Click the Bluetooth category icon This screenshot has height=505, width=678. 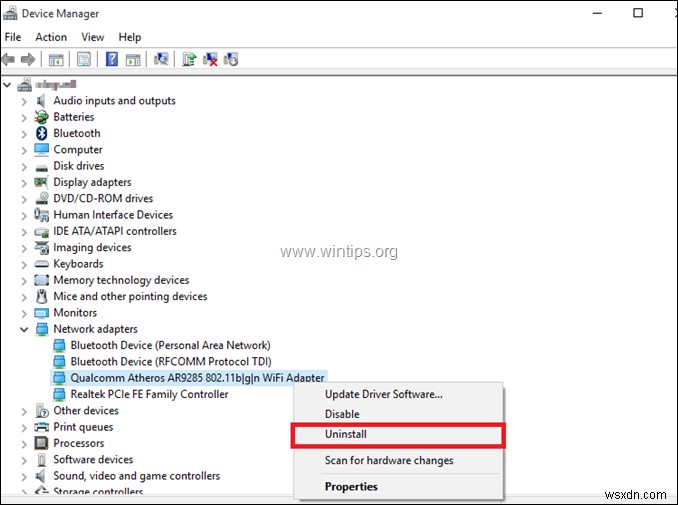coord(42,133)
